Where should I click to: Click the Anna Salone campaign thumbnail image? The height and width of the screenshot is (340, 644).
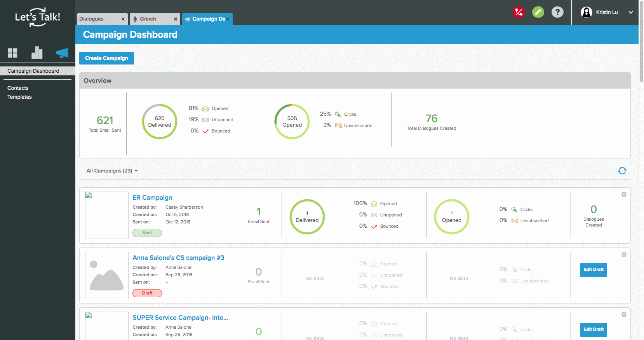107,275
